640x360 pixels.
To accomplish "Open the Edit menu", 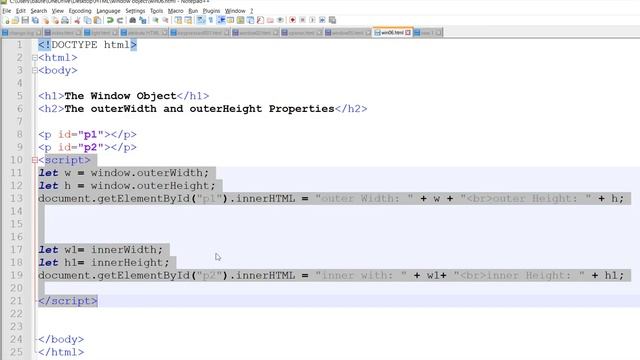I will (21, 11).
